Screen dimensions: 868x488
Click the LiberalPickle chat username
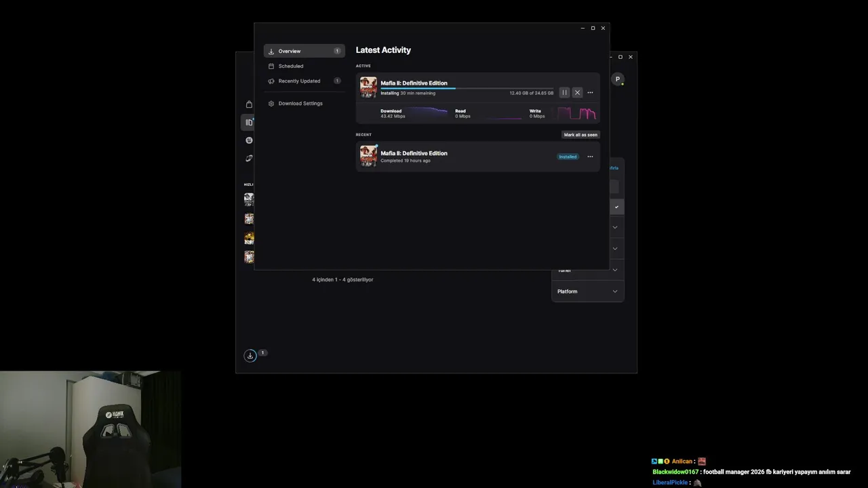pyautogui.click(x=670, y=483)
